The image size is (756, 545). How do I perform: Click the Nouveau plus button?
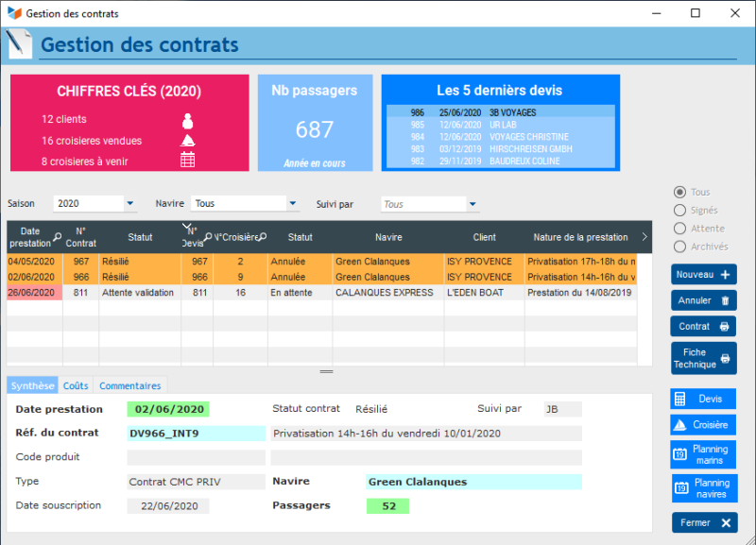[703, 275]
